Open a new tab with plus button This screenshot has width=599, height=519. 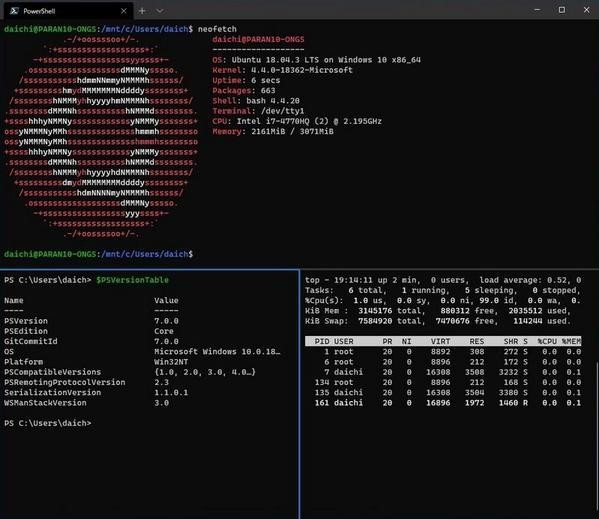pyautogui.click(x=142, y=11)
